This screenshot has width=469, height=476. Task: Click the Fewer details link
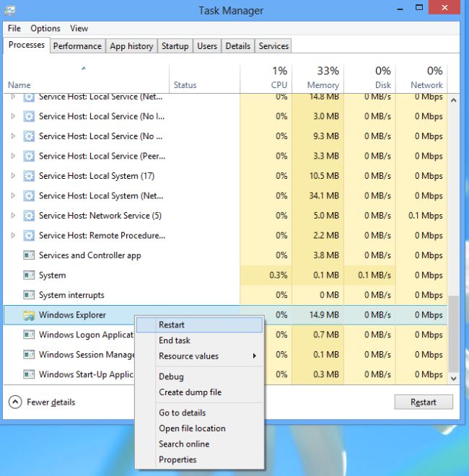point(51,402)
